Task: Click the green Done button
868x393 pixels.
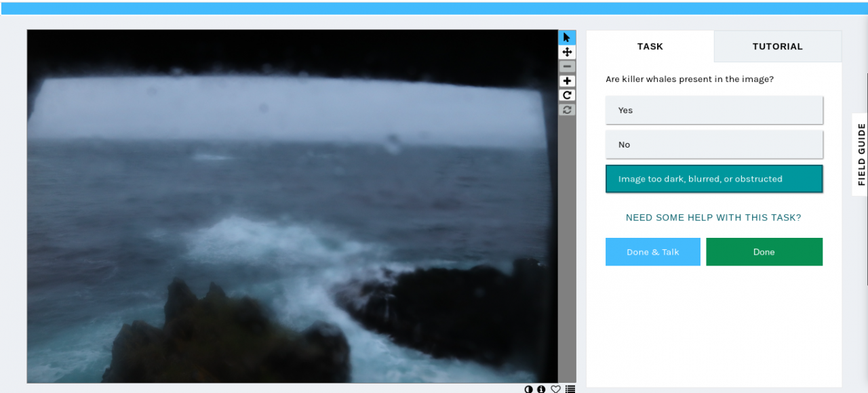Action: click(x=764, y=251)
